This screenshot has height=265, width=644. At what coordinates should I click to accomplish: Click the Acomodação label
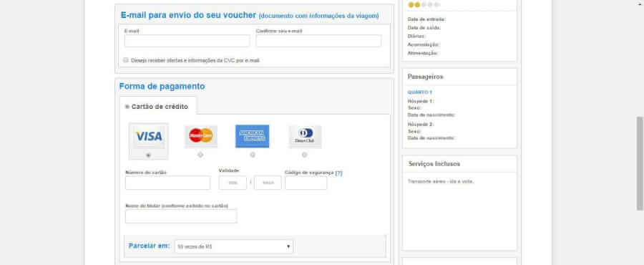coord(424,44)
